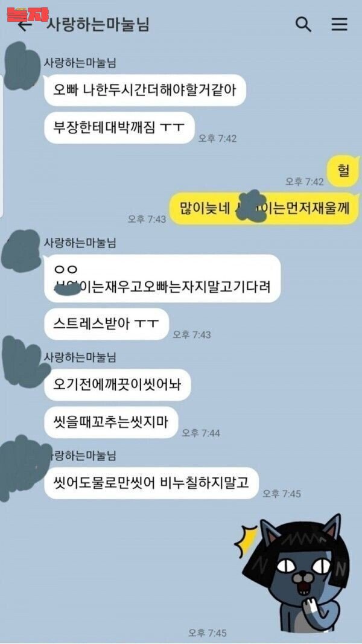
Task: Select message 오기전에깨끗이씻어놔
Action: 118,384
